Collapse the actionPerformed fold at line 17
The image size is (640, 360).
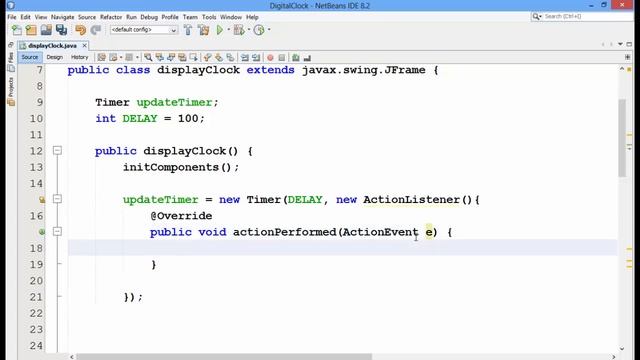pyautogui.click(x=58, y=231)
